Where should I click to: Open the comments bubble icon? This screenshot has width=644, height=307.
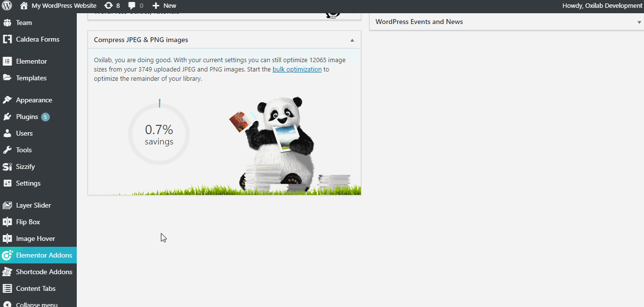[132, 6]
